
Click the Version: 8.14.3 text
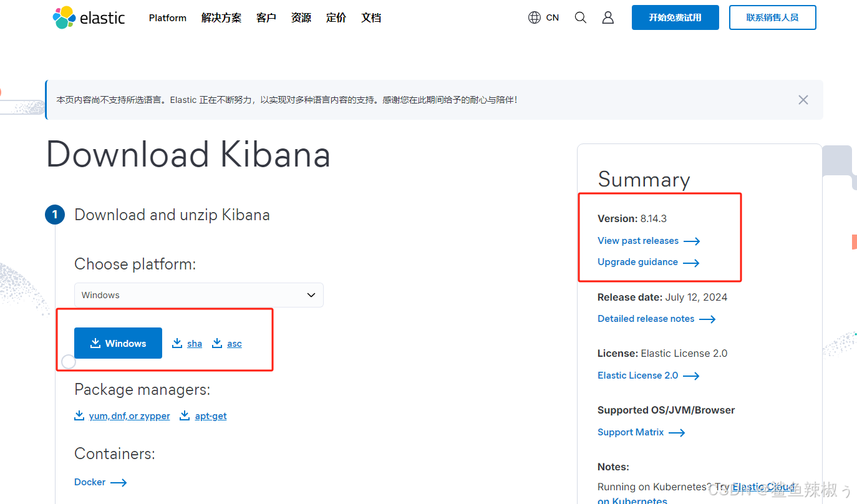coord(632,219)
